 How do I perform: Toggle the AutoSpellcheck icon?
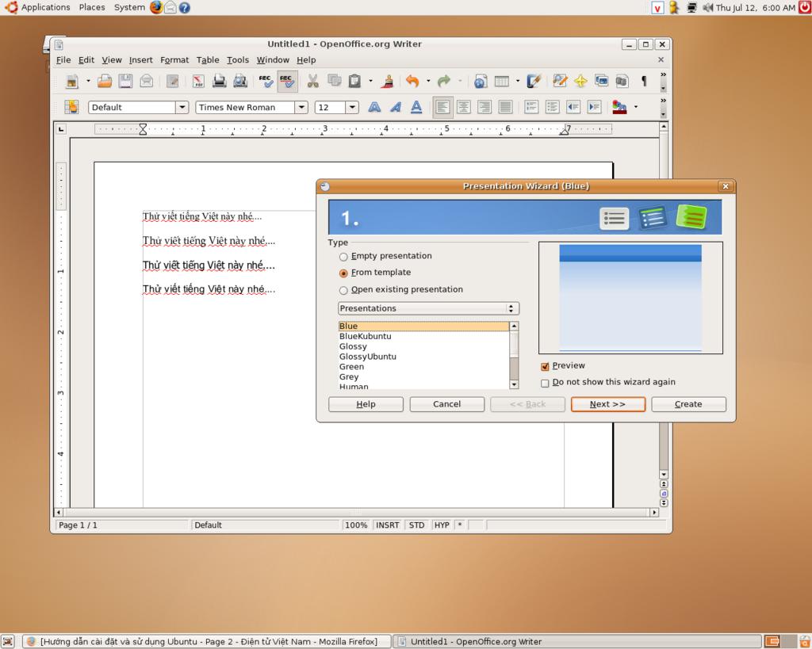(287, 81)
